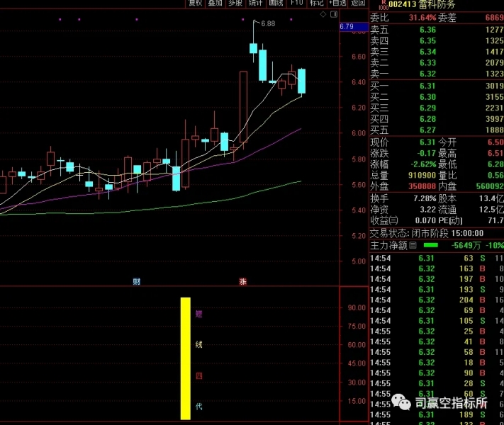Click the 总量 910900 volume value
This screenshot has height=425, width=504.
pos(422,175)
